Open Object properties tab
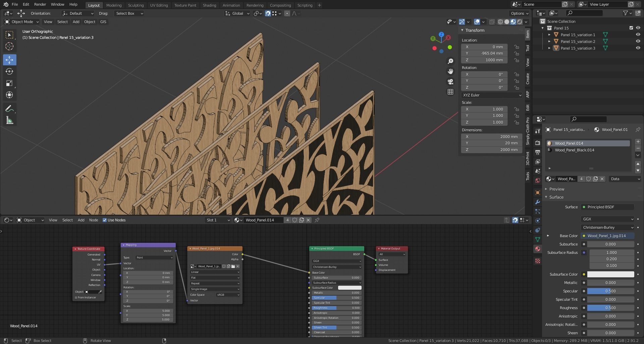The height and width of the screenshot is (344, 644). click(538, 193)
